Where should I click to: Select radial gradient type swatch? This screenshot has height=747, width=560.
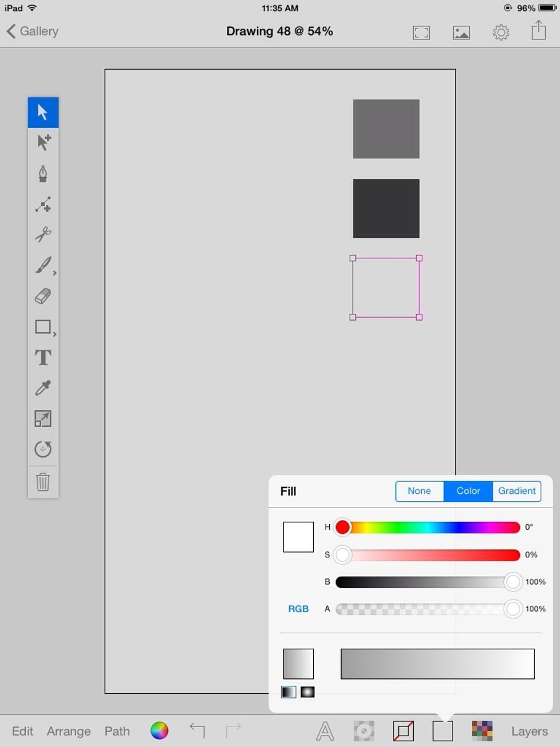point(307,692)
